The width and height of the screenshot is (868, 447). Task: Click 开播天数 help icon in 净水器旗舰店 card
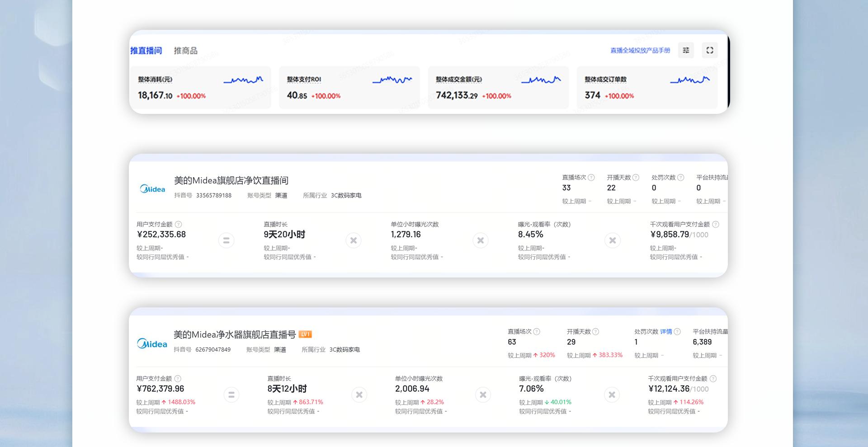pyautogui.click(x=595, y=332)
